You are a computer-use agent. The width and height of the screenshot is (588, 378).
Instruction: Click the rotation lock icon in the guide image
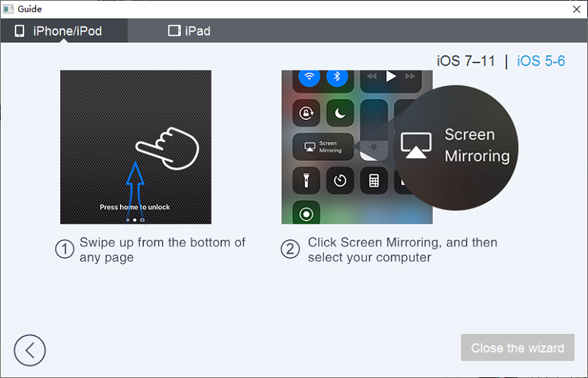tap(306, 113)
